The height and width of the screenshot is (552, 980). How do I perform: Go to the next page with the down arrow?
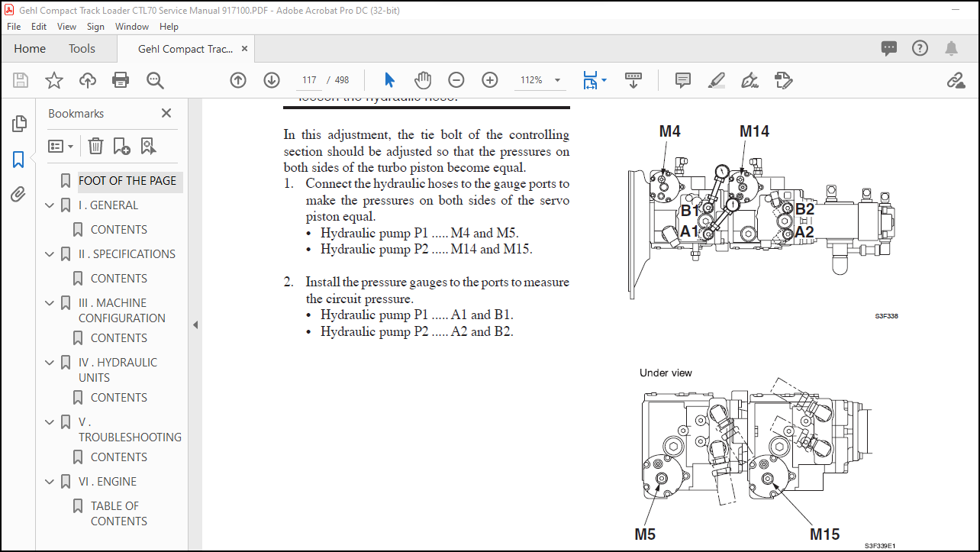tap(272, 80)
